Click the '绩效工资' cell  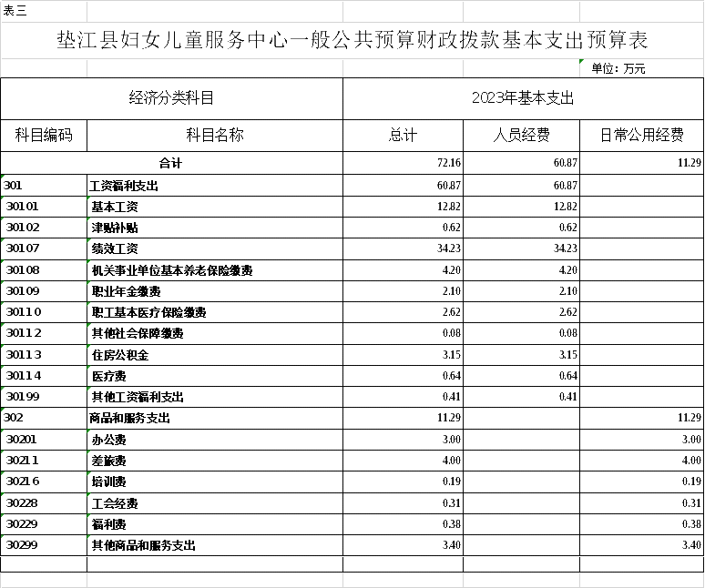tap(215, 248)
